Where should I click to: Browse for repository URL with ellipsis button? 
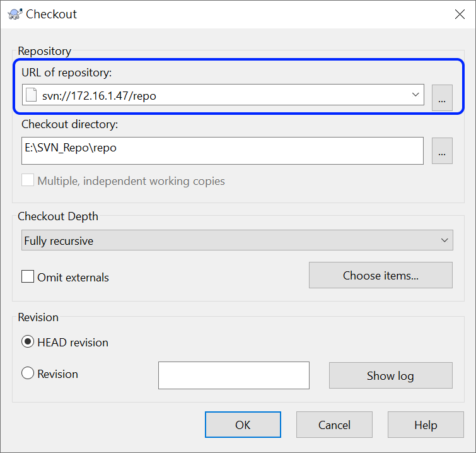click(x=442, y=98)
